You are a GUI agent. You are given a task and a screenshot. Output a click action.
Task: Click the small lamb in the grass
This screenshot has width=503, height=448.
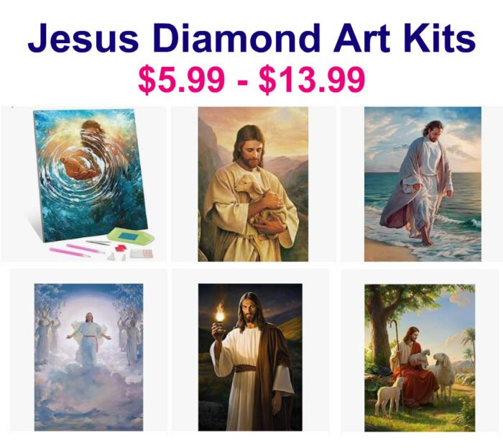[x=389, y=395]
